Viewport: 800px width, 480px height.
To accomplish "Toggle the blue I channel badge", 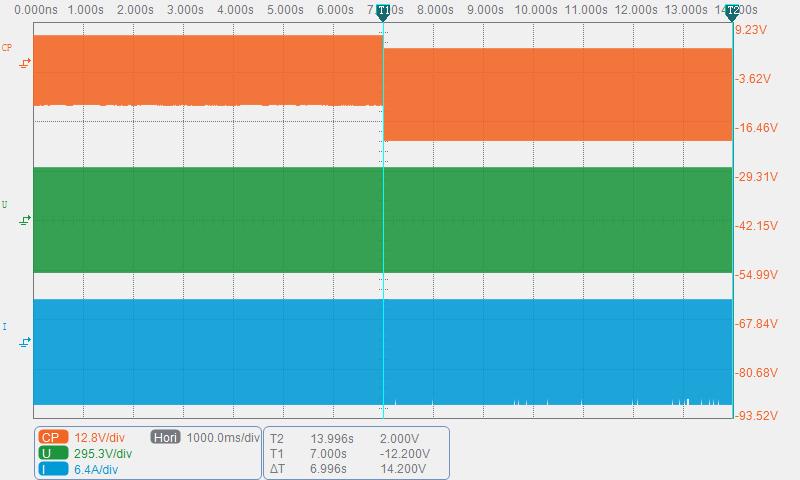I will pyautogui.click(x=53, y=469).
